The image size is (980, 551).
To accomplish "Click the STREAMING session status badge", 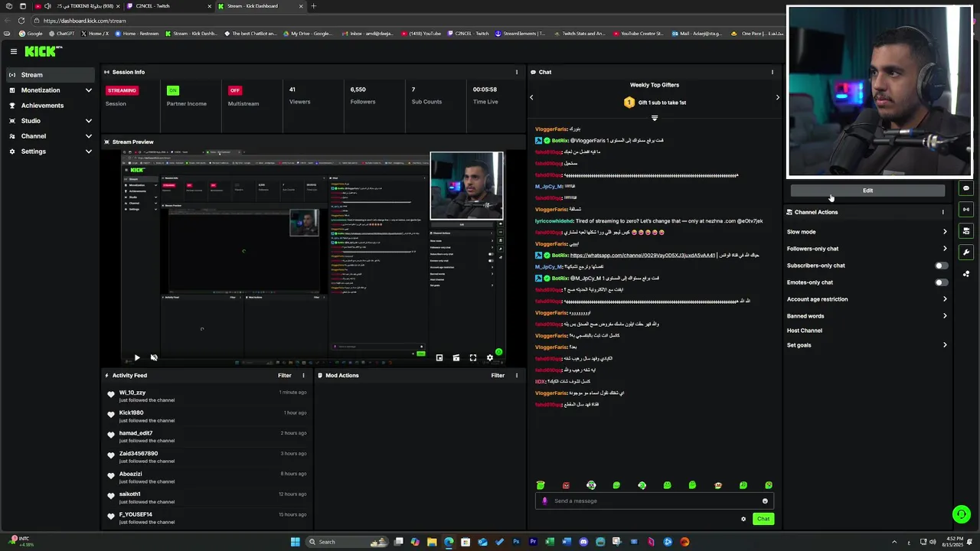I will tap(122, 90).
